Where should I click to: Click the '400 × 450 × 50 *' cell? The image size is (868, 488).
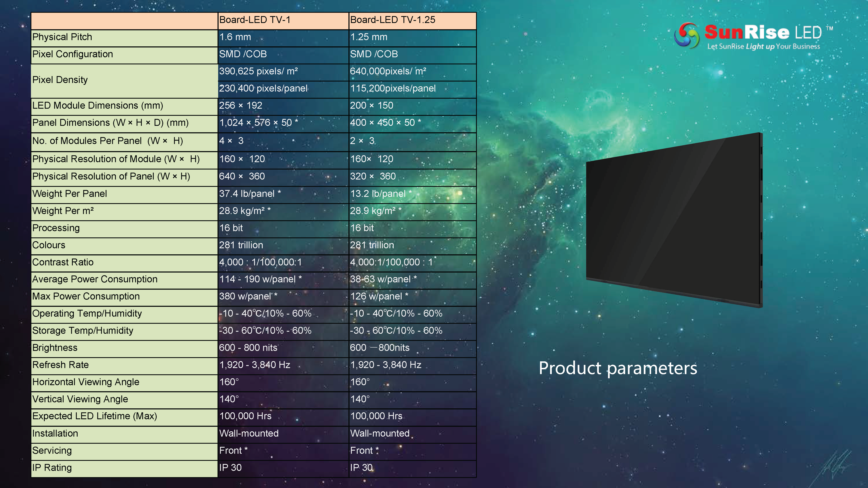[x=412, y=124]
